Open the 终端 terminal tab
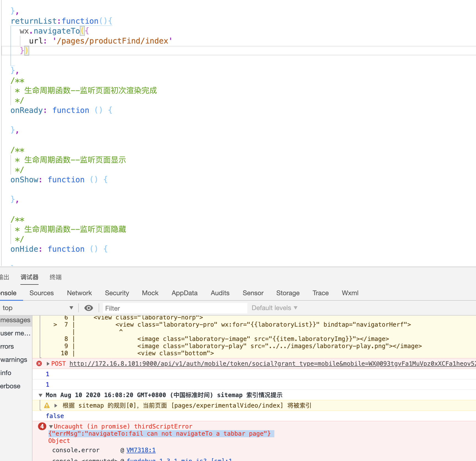Image resolution: width=476 pixels, height=461 pixels. [x=55, y=277]
